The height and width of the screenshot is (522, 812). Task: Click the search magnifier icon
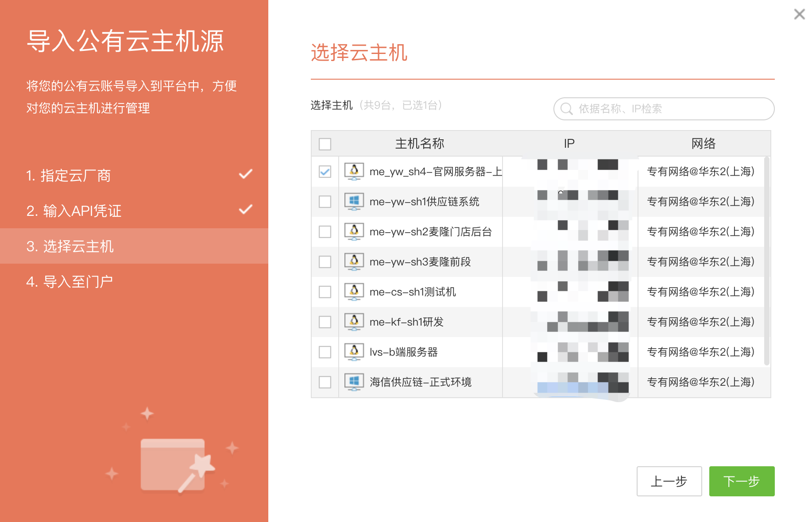566,109
